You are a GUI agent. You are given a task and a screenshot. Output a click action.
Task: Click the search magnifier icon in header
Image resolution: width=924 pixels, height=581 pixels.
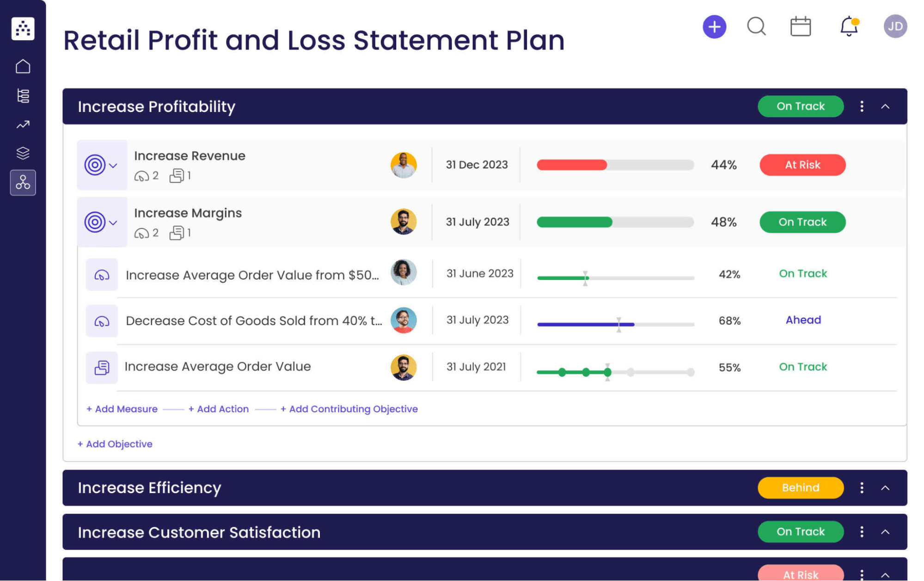(755, 27)
